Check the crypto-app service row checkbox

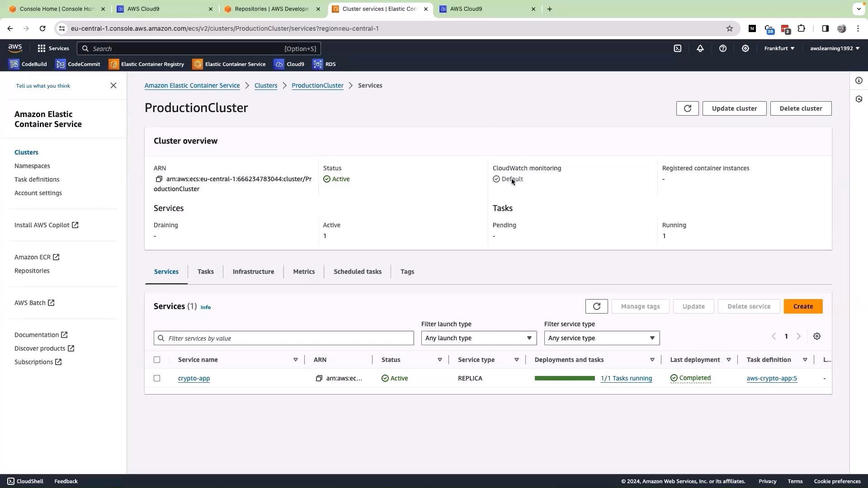[157, 378]
